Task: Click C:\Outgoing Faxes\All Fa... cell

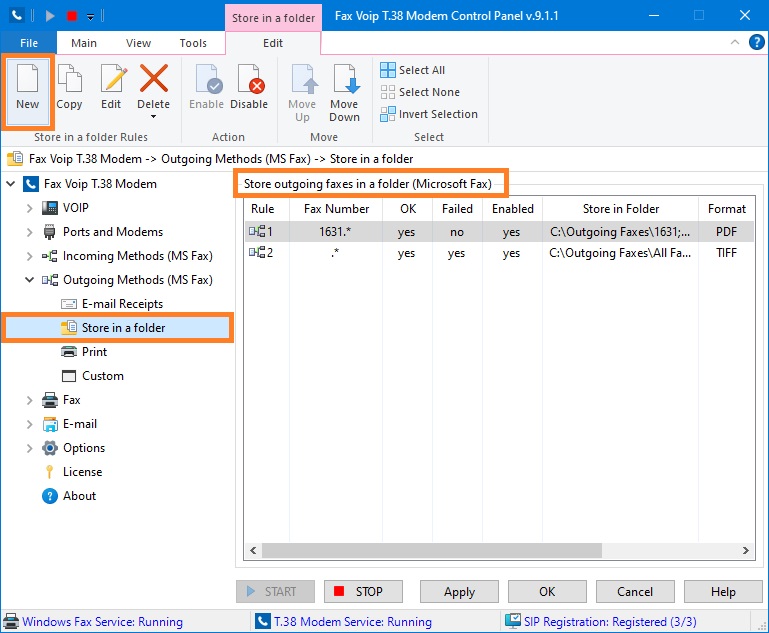Action: point(620,253)
